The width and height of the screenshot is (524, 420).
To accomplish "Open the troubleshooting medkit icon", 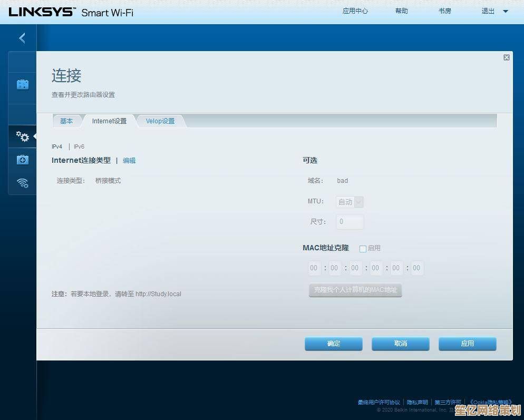I will click(23, 160).
